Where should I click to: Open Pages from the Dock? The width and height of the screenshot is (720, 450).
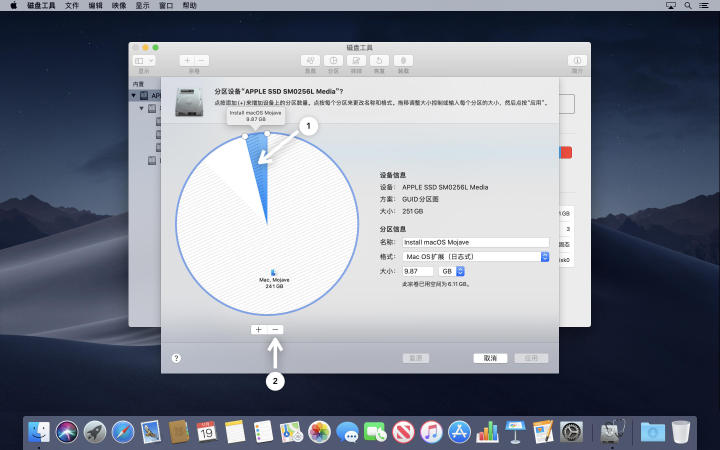point(544,432)
